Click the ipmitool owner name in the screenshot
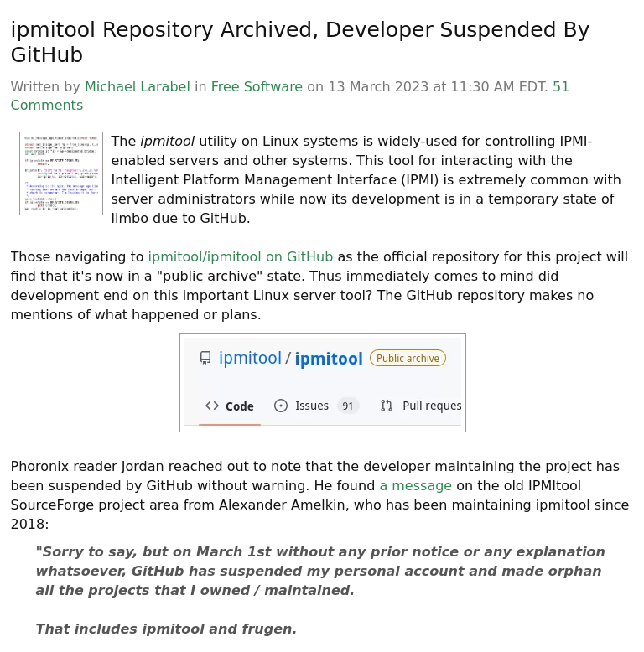 251,358
